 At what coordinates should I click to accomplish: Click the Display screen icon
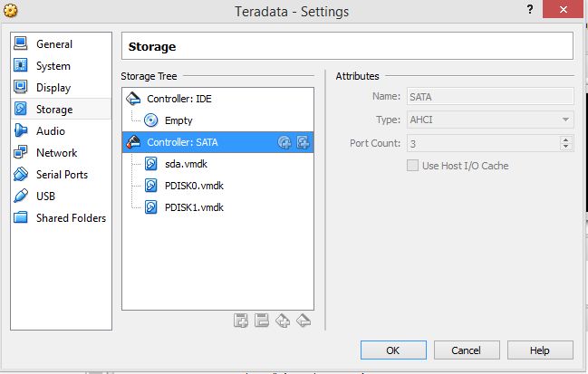click(21, 87)
